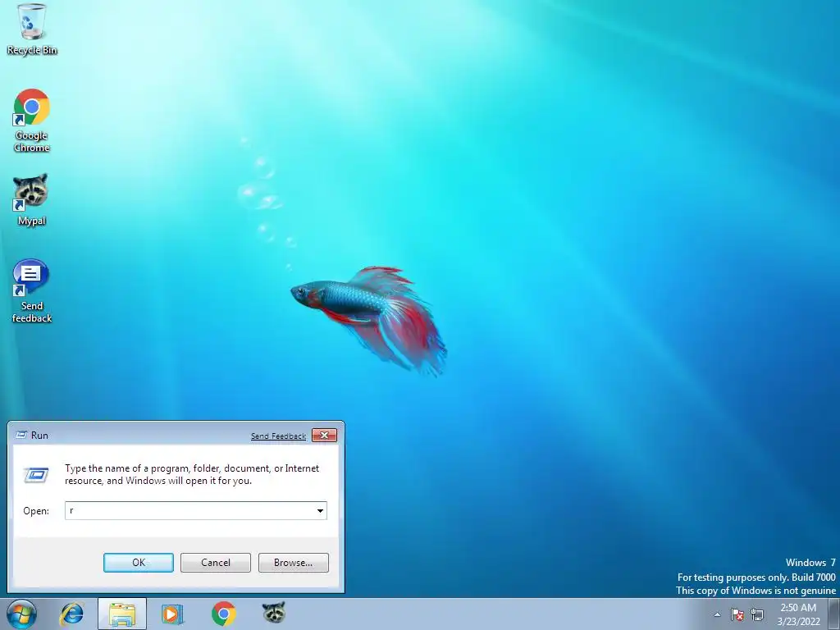This screenshot has width=840, height=630.
Task: Close the Run dialog
Action: coord(324,435)
